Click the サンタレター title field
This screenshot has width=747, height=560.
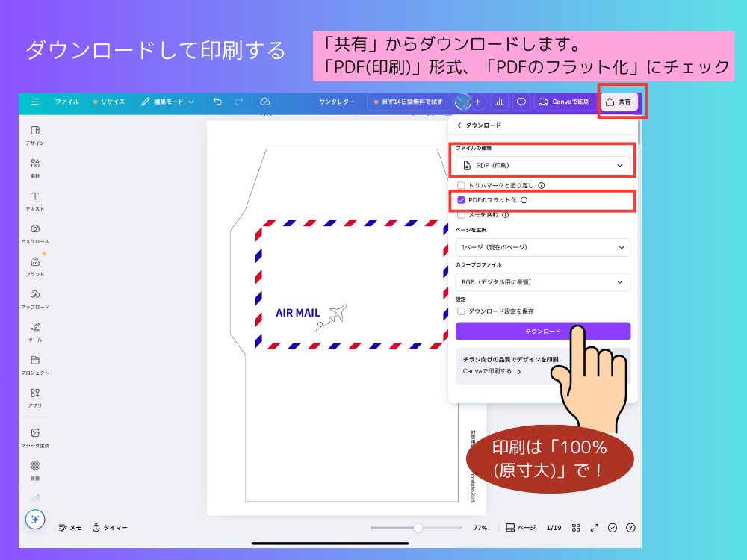(x=336, y=102)
